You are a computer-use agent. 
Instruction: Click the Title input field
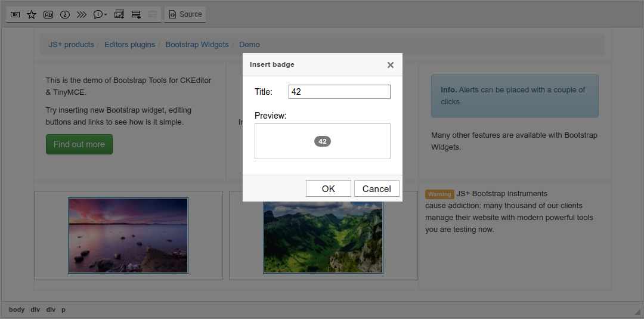pos(339,92)
